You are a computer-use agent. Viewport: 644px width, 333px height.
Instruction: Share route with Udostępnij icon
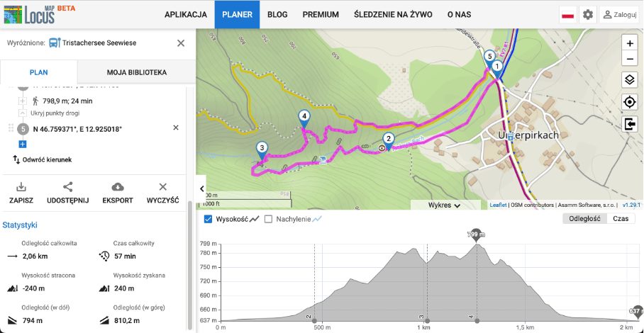click(x=68, y=187)
